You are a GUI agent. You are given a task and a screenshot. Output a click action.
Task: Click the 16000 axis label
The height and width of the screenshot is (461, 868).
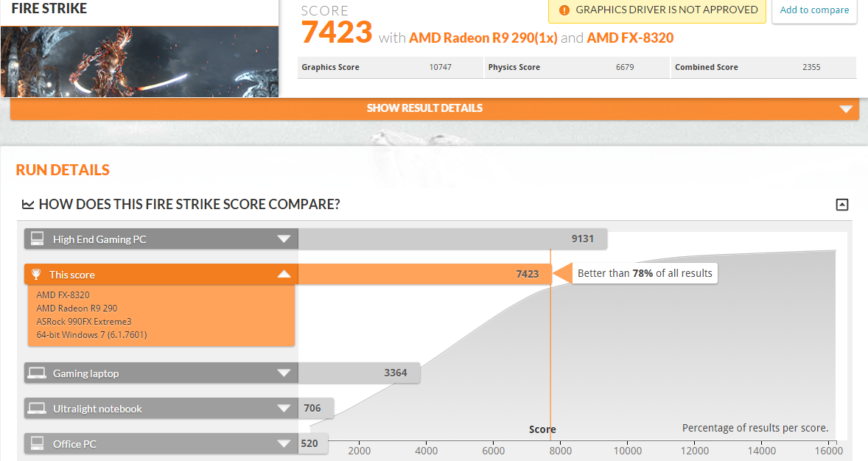pyautogui.click(x=829, y=451)
